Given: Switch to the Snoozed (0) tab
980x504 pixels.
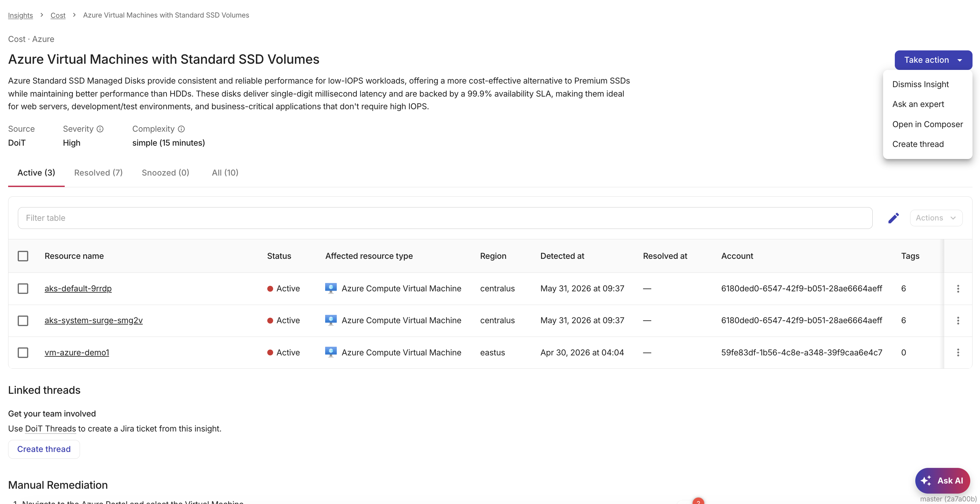Looking at the screenshot, I should 166,173.
